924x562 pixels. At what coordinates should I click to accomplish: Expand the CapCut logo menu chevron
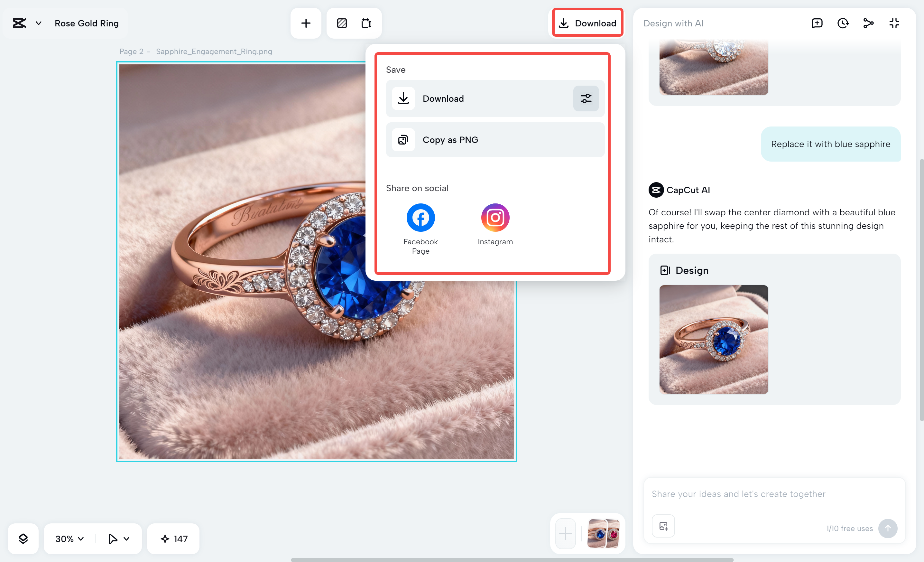pyautogui.click(x=38, y=23)
